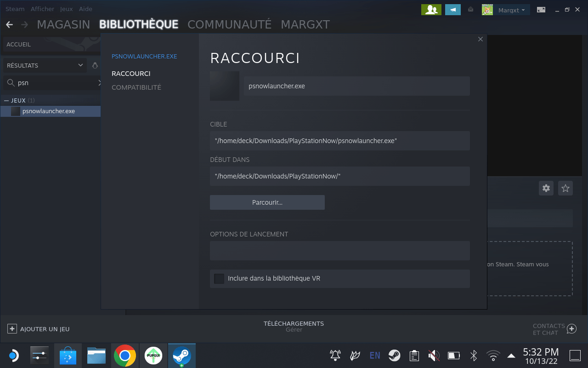Click the Steam system tray icon

point(394,356)
